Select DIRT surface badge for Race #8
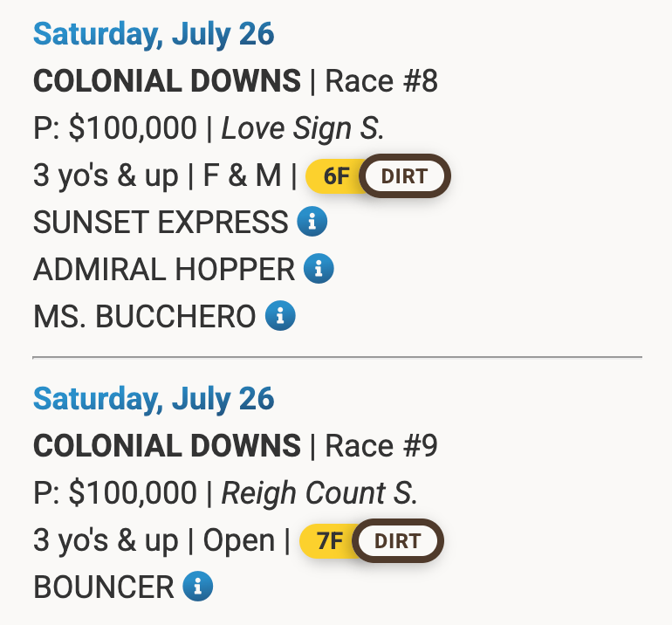672x625 pixels. 404,176
